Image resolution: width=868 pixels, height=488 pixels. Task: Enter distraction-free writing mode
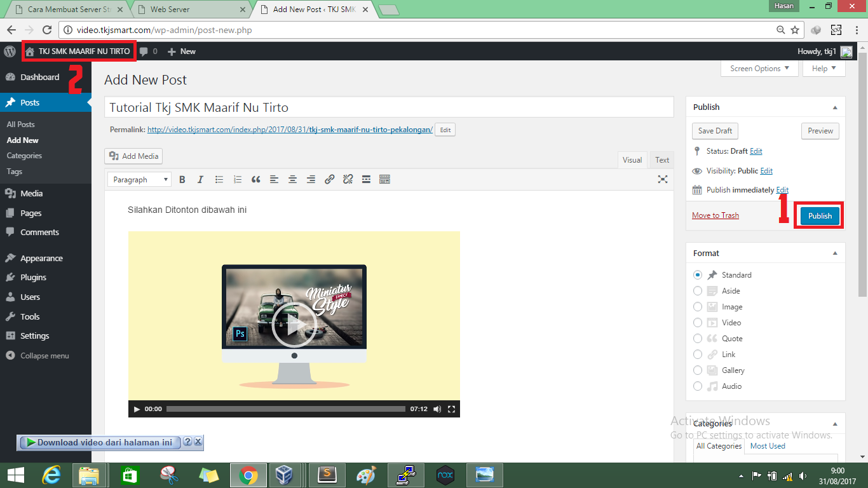663,179
